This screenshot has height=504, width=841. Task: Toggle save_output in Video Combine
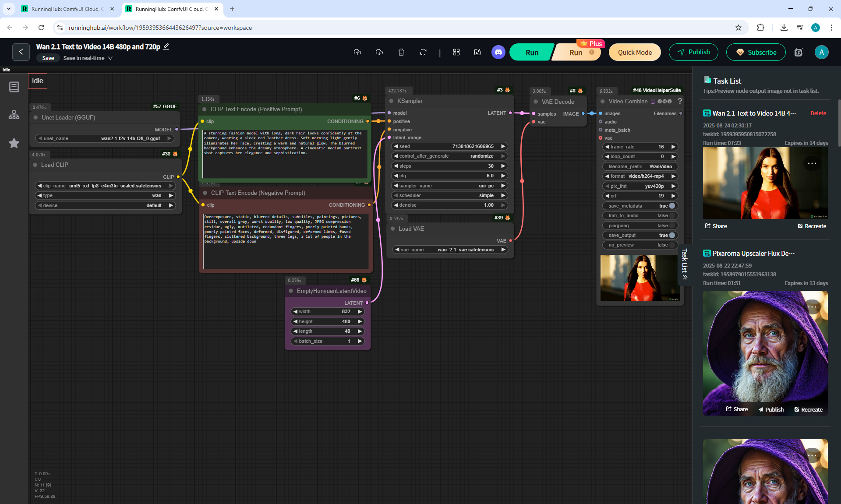pos(671,235)
